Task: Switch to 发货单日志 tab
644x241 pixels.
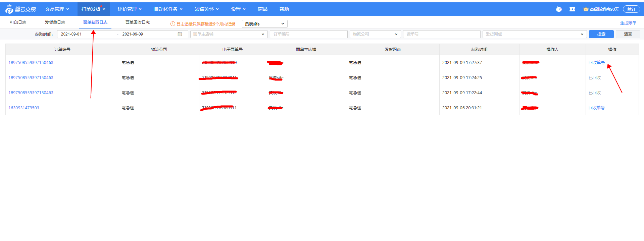Action: click(x=55, y=22)
